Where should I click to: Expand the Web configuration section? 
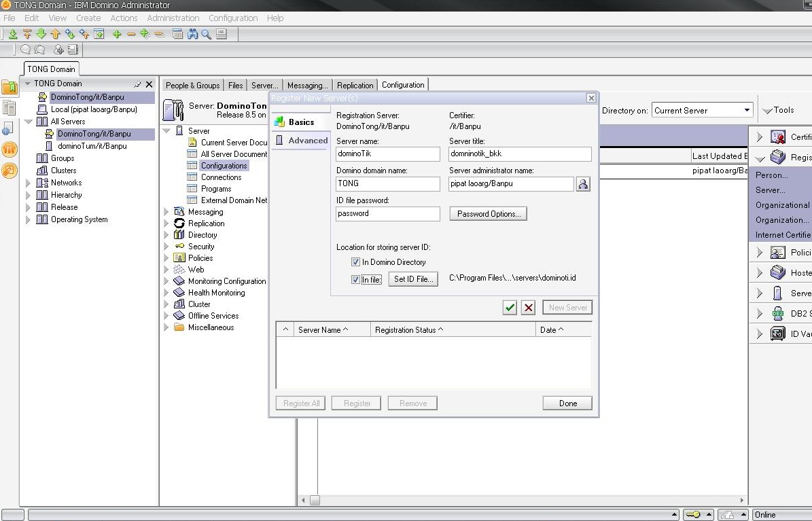point(166,270)
